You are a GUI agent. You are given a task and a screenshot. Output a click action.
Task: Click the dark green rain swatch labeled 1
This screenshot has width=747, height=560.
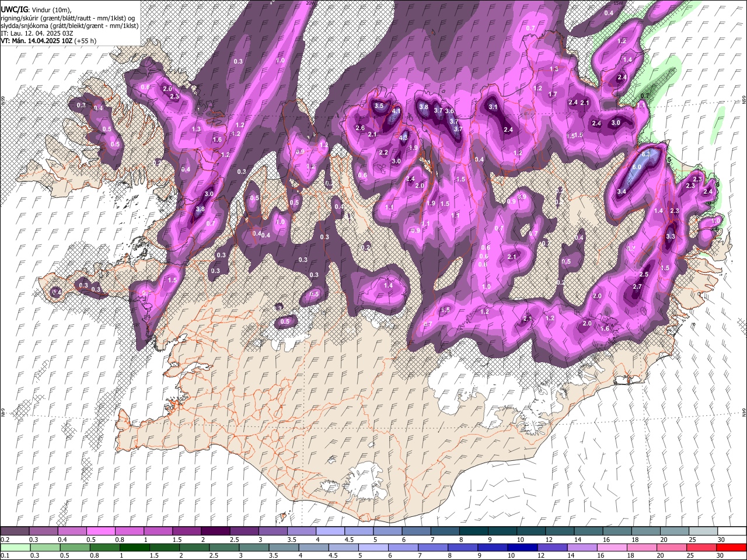click(135, 547)
